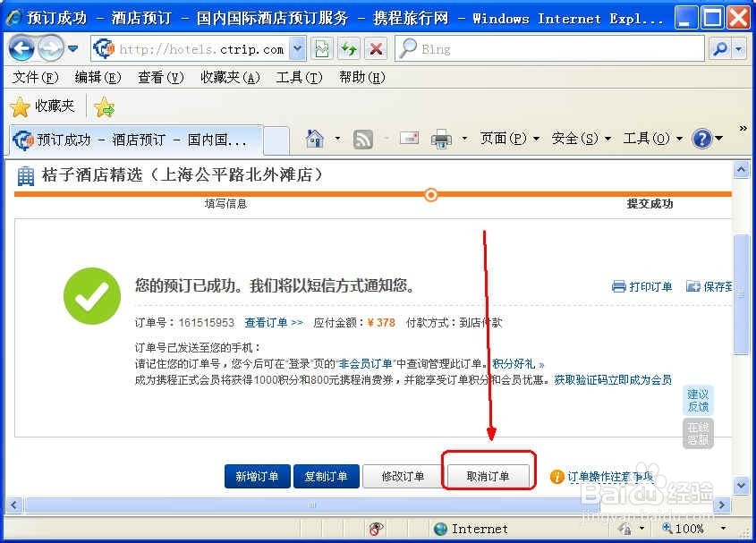Click the 填写信息 progress step label

[x=225, y=203]
